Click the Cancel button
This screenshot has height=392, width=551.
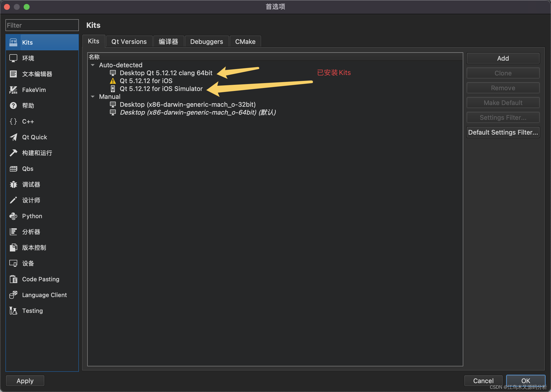[483, 381]
